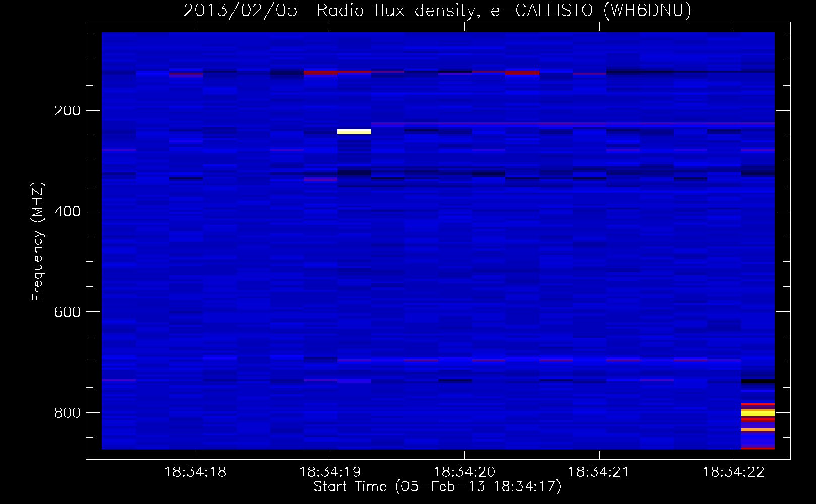The image size is (816, 504).
Task: Click the 800 frequency tick label
Action: 68,413
